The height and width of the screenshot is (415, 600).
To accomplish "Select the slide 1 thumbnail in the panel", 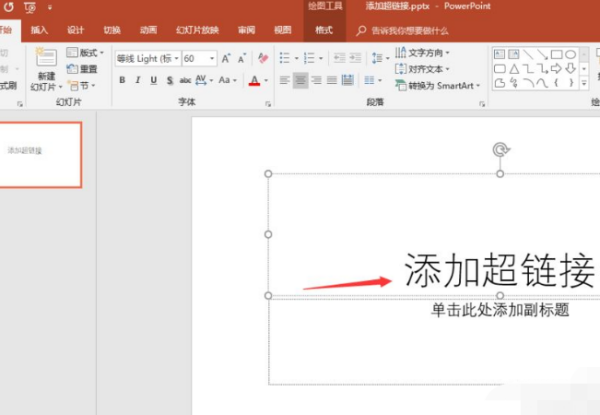I will (x=40, y=154).
